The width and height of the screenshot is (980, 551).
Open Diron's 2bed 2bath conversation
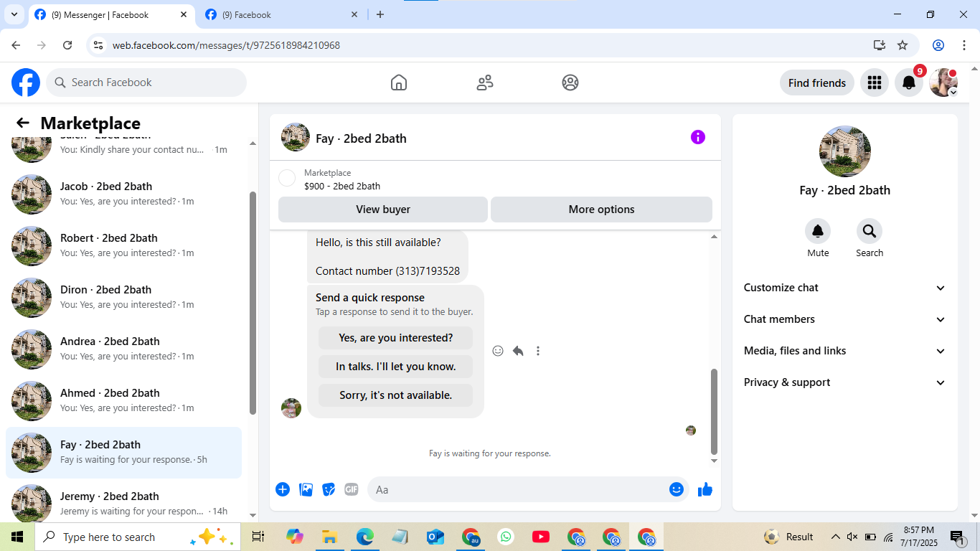point(123,298)
